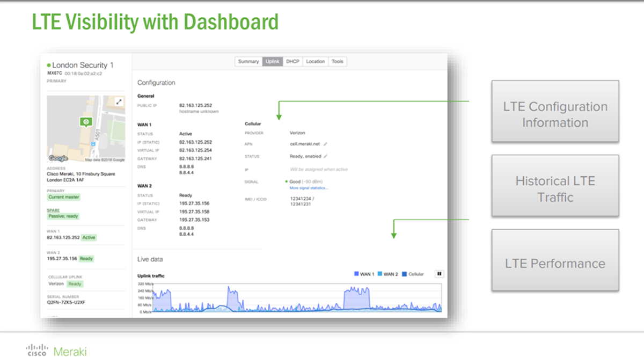Click the blue WAN 1 legend color square
The image size is (644, 364).
coord(357,274)
